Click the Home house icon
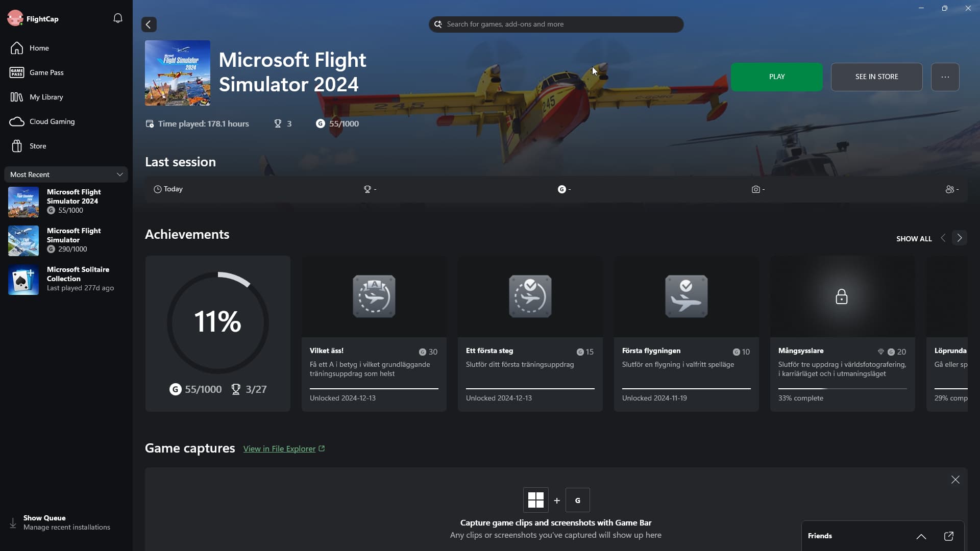This screenshot has height=551, width=980. point(17,48)
